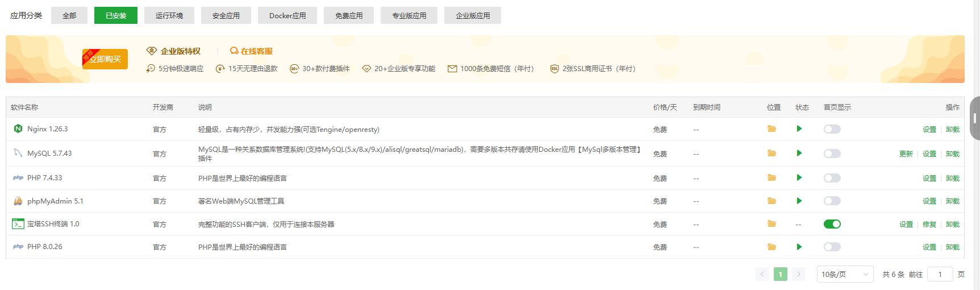This screenshot has height=290, width=980.
Task: Toggle homepage display for MySQL 5.7.43
Action: pyautogui.click(x=832, y=154)
